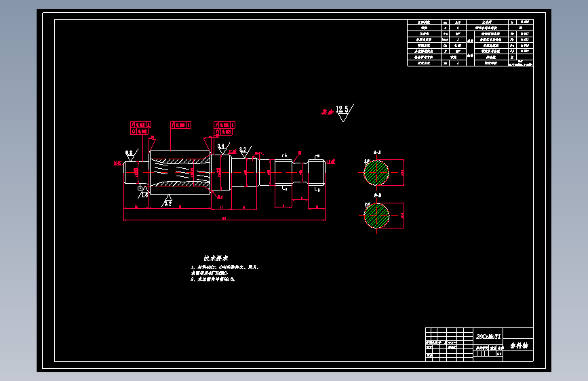Screen dimensions: 588x381
Task: Click the middle geometric tolerance frame
Action: click(x=181, y=125)
